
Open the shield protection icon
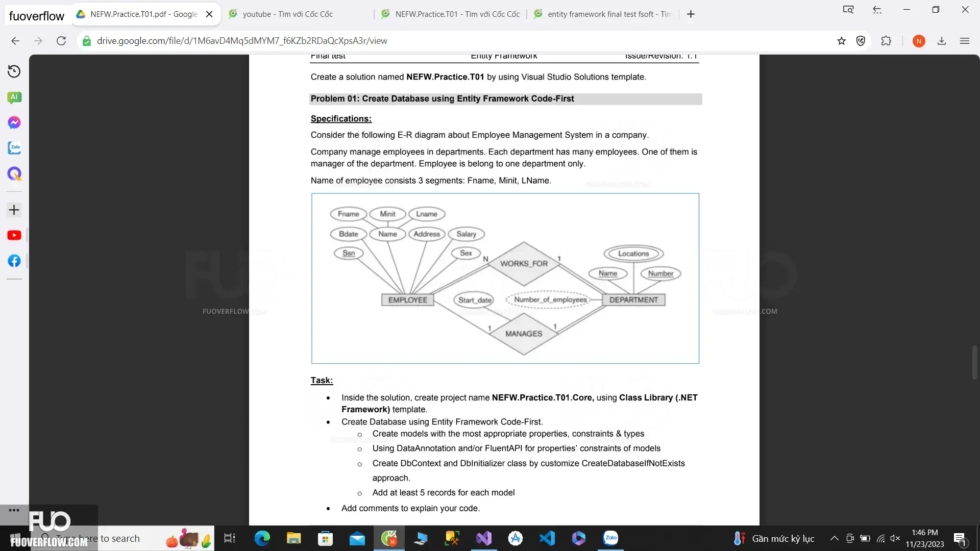click(x=861, y=41)
